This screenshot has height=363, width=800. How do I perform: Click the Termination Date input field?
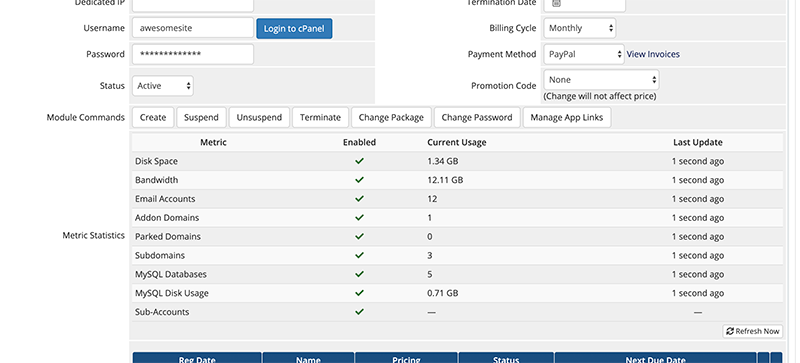[585, 5]
